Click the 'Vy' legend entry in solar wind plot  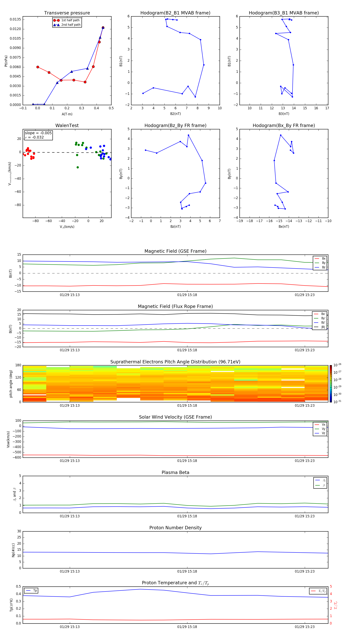320,429
